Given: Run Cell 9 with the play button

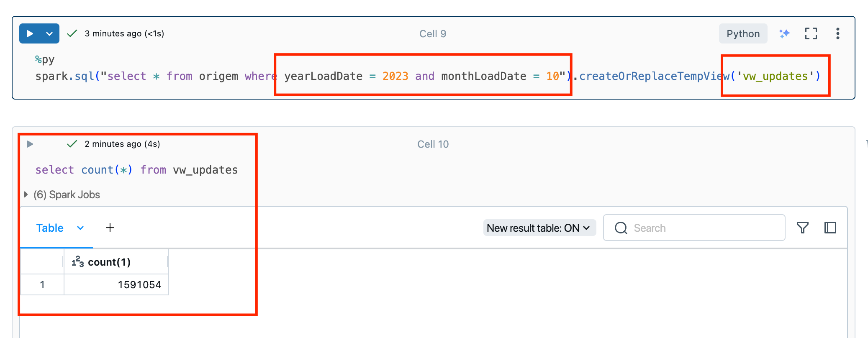Looking at the screenshot, I should (30, 33).
